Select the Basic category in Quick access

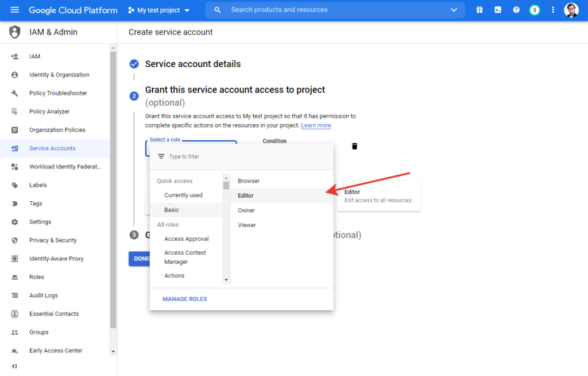tap(172, 210)
